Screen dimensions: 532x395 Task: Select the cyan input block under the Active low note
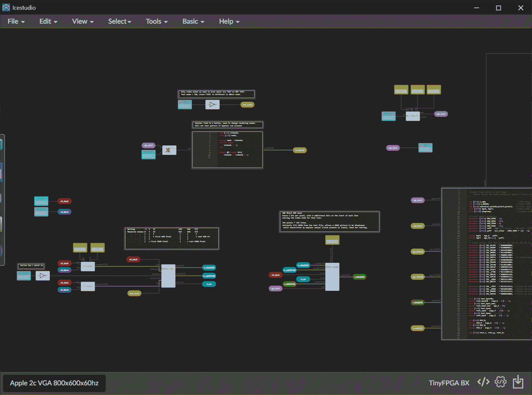click(24, 276)
